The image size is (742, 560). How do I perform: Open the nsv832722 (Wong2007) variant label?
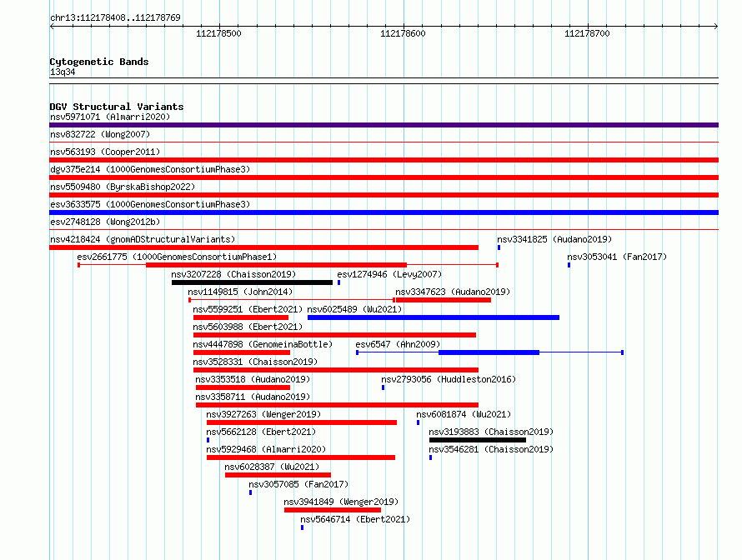(x=100, y=134)
